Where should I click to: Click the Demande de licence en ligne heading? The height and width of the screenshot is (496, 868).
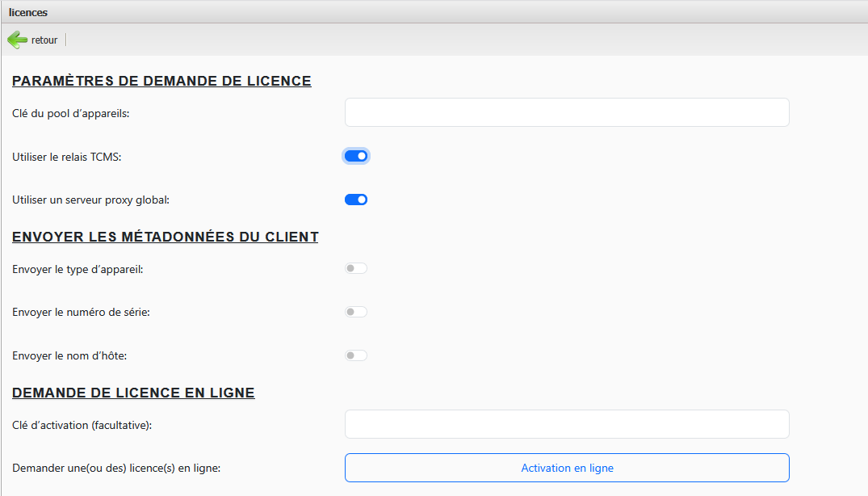pos(133,393)
